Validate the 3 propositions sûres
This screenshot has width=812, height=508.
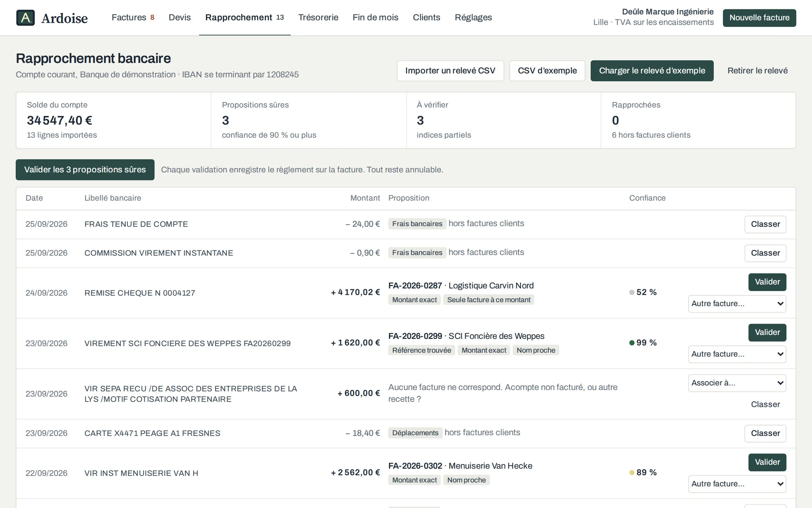(x=85, y=170)
